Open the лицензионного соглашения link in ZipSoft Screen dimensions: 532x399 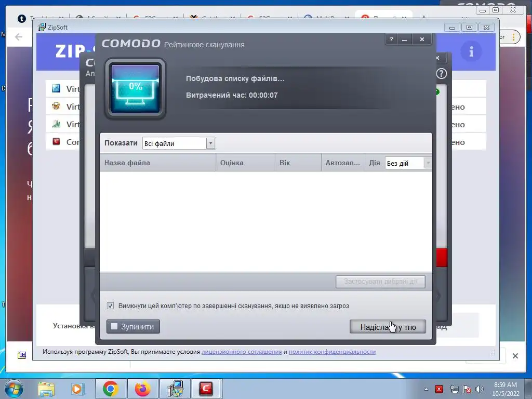pyautogui.click(x=242, y=352)
